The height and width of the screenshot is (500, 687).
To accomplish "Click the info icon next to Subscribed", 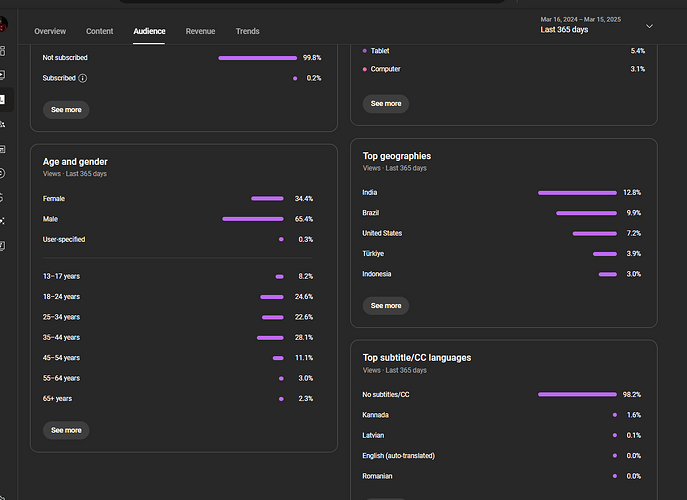I will tap(82, 78).
